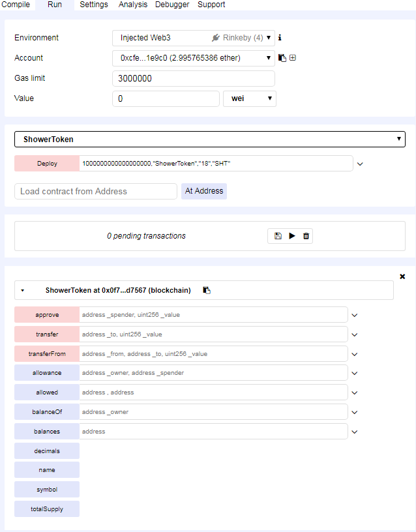This screenshot has width=416, height=532.
Task: Save pending transactions scenario icon
Action: tap(278, 236)
